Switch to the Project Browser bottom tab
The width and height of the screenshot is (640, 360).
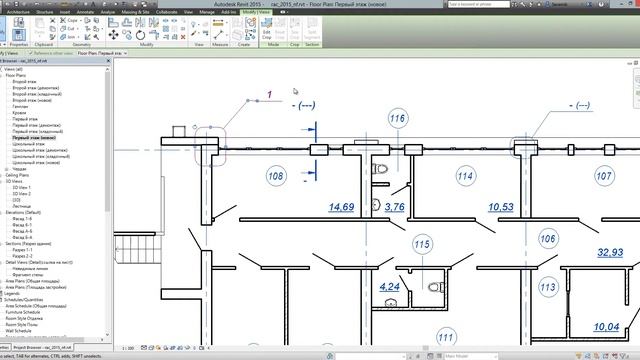[42, 347]
